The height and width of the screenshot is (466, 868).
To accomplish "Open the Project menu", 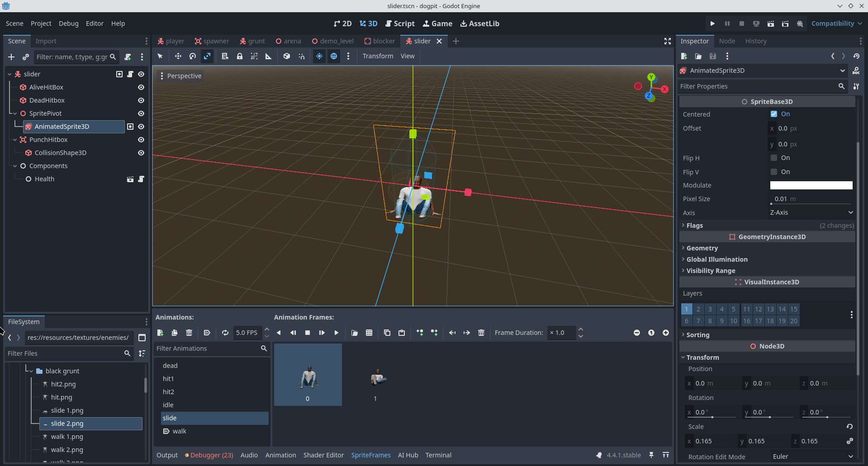I will point(41,24).
